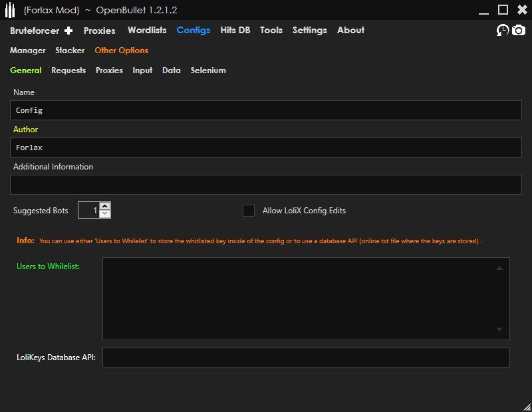Click the 'Additional Information' label
Screen dimensions: 532x412
(53, 167)
